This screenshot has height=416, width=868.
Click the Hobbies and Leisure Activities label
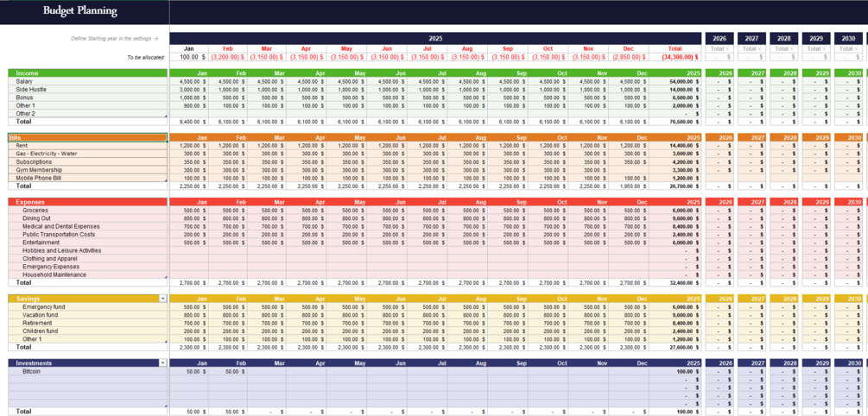pyautogui.click(x=61, y=250)
